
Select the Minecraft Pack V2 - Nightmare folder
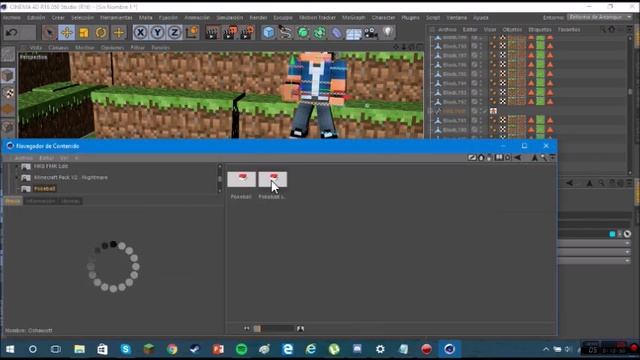71,178
